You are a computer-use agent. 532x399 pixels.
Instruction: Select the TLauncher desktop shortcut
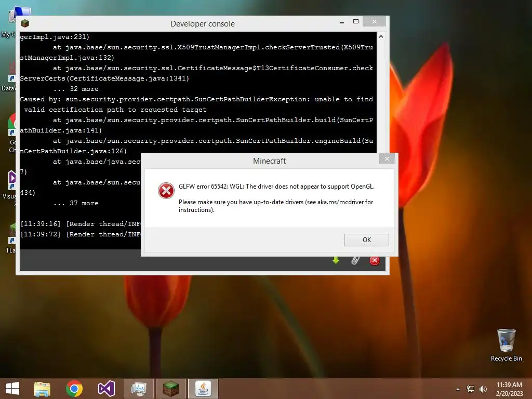pyautogui.click(x=10, y=238)
